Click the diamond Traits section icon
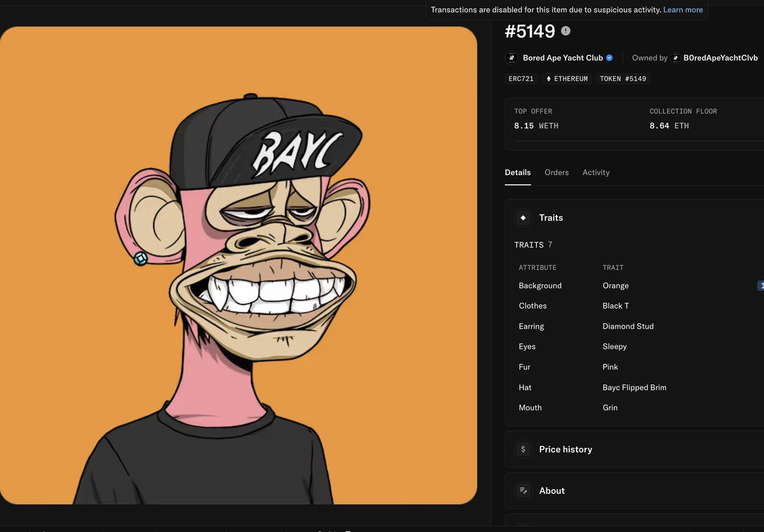764x532 pixels. (523, 218)
